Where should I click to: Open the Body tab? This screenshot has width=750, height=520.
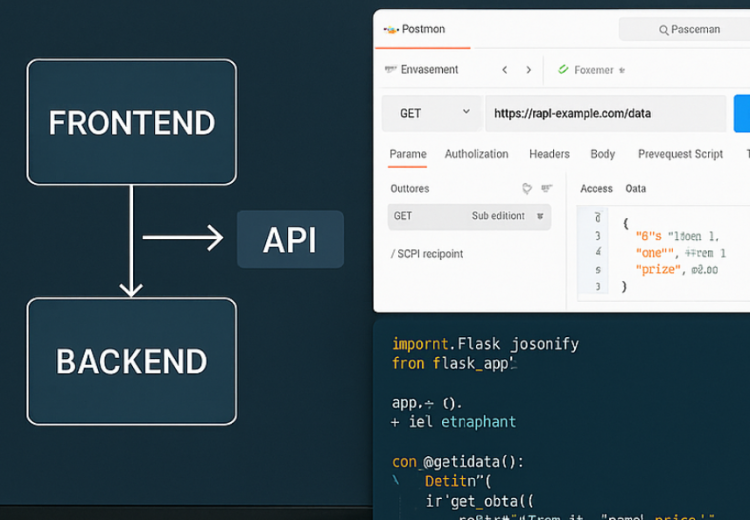[602, 154]
